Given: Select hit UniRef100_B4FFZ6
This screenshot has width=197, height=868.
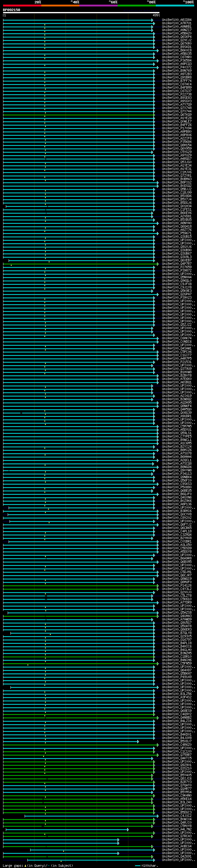Looking at the screenshot, I should tap(176, 125).
